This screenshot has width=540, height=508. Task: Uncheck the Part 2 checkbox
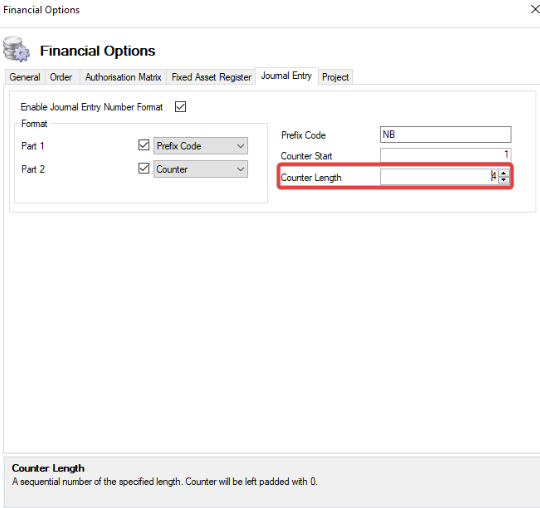144,168
